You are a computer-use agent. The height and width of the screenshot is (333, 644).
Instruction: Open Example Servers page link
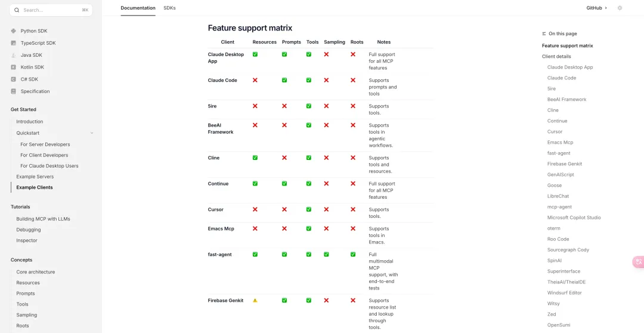[x=35, y=177]
